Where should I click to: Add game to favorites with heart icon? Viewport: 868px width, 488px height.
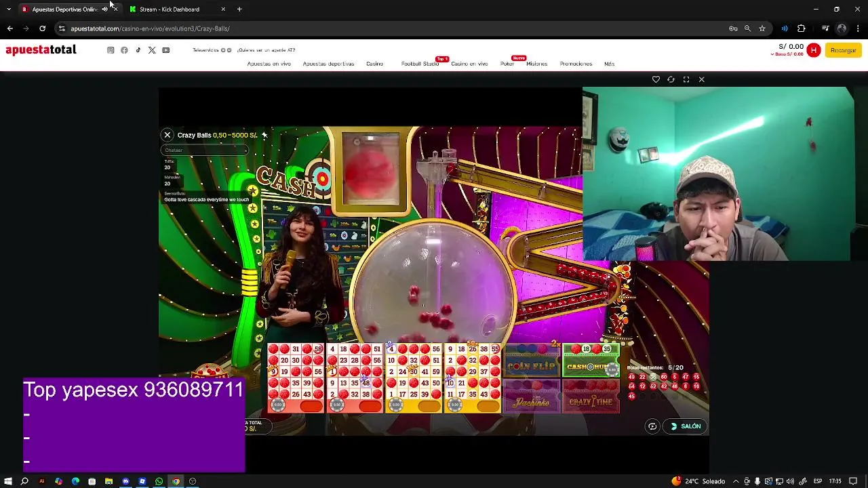(x=656, y=79)
